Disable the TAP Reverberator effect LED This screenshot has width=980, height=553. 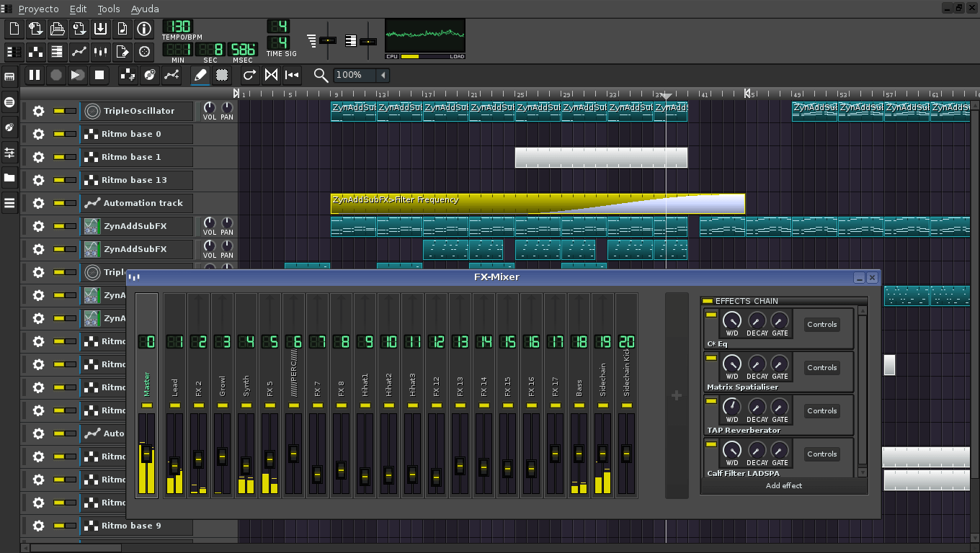click(x=711, y=401)
